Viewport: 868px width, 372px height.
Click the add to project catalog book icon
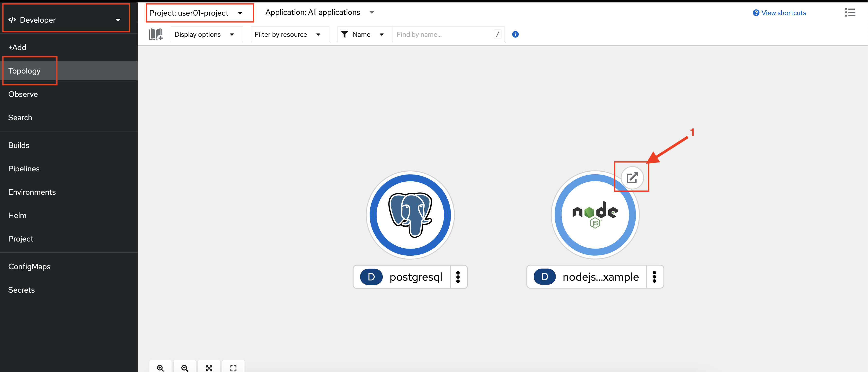156,34
